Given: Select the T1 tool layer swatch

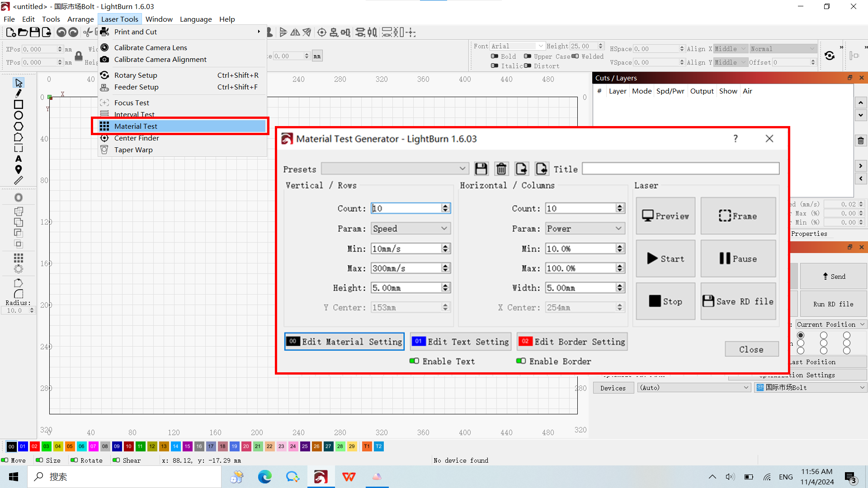Looking at the screenshot, I should coord(367,446).
